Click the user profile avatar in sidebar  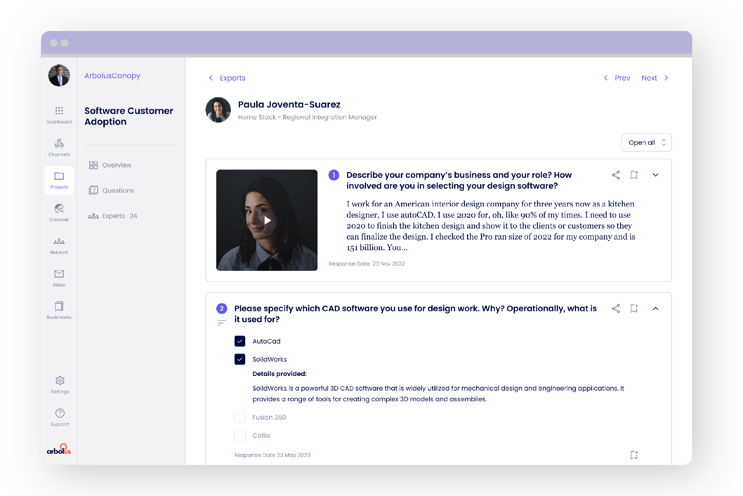coord(59,75)
